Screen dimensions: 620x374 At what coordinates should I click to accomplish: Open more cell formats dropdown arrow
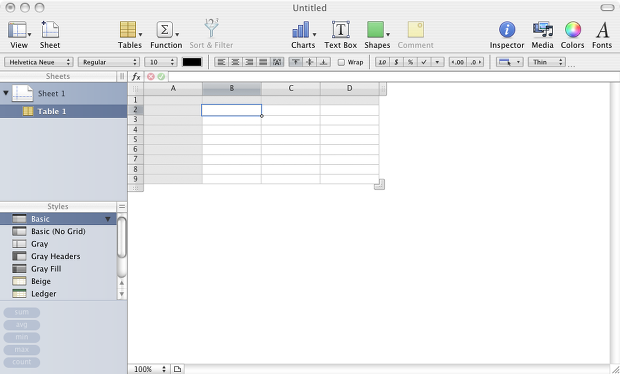(437, 62)
